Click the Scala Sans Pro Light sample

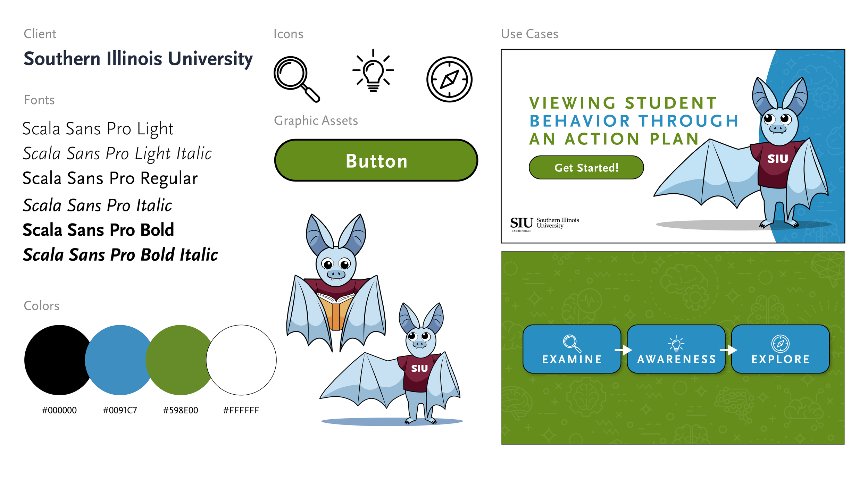pos(98,129)
